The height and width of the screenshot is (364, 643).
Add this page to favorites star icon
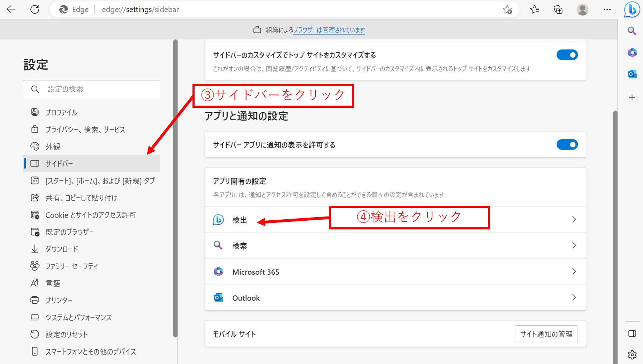point(507,10)
